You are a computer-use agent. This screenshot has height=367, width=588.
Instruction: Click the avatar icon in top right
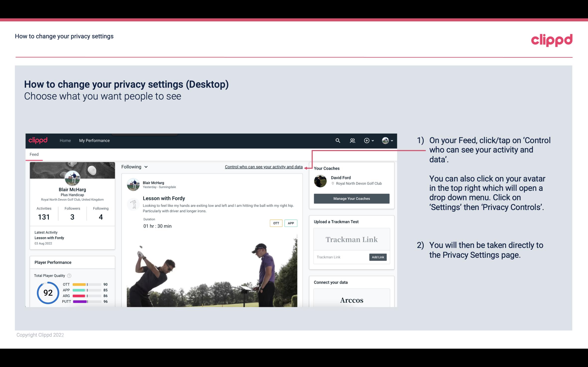point(385,140)
